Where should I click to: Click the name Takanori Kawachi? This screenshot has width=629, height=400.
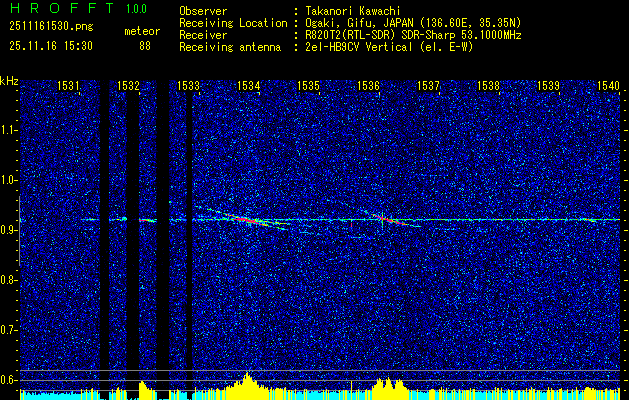click(352, 11)
